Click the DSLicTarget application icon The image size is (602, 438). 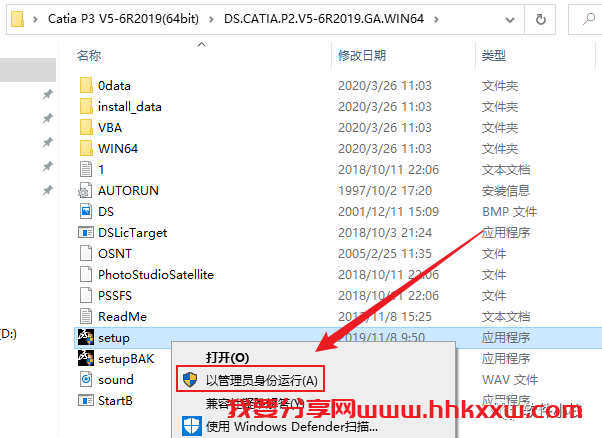86,232
